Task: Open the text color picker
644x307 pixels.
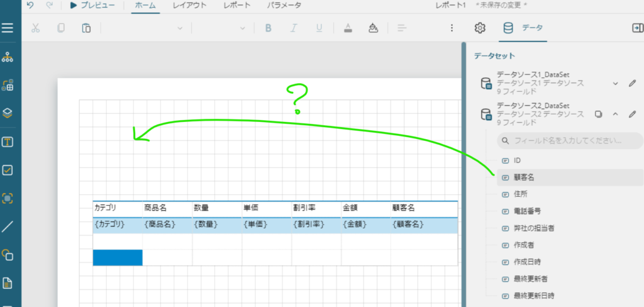Action: (348, 28)
